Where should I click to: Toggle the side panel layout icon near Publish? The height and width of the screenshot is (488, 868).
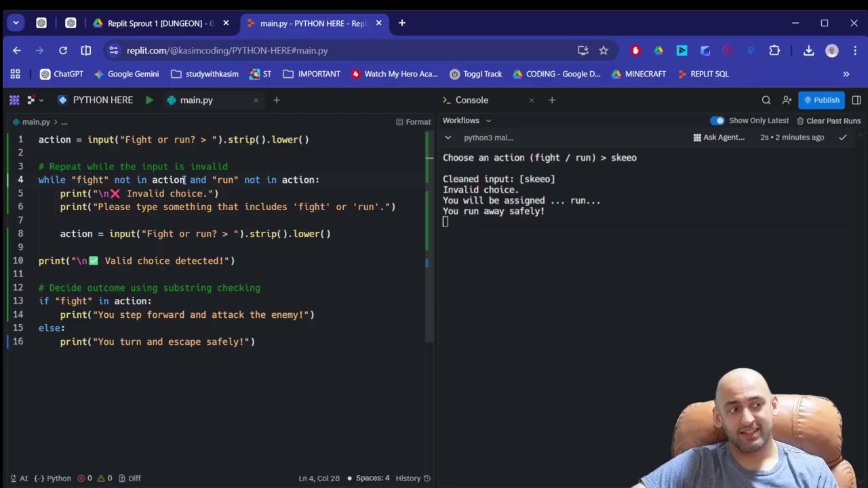[x=856, y=100]
